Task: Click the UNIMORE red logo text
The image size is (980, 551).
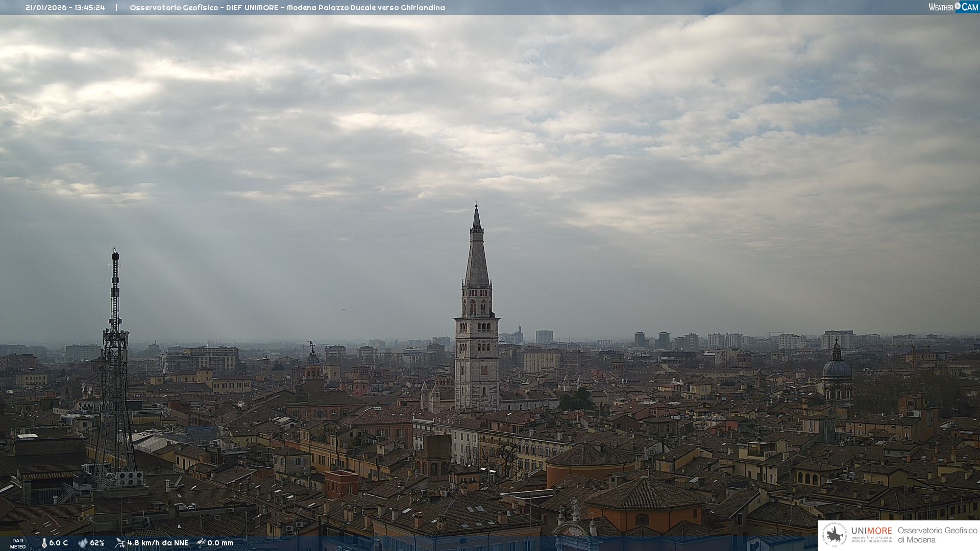Action: point(871,531)
